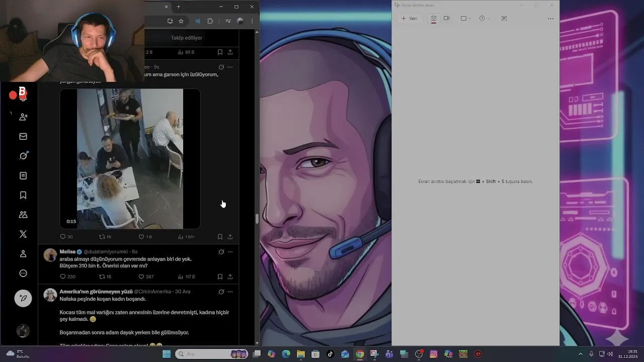The width and height of the screenshot is (644, 362).
Task: Open Communities icon in X sidebar
Action: coord(23,215)
